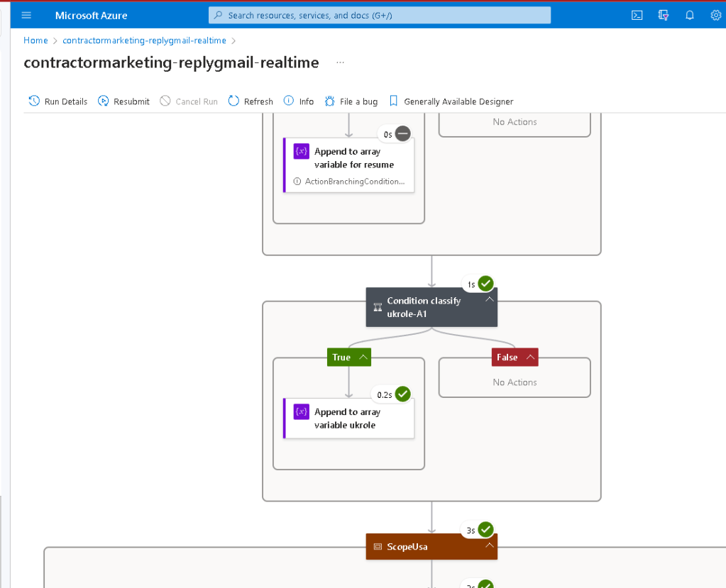Open Append to array variable ukrole action

(x=348, y=418)
